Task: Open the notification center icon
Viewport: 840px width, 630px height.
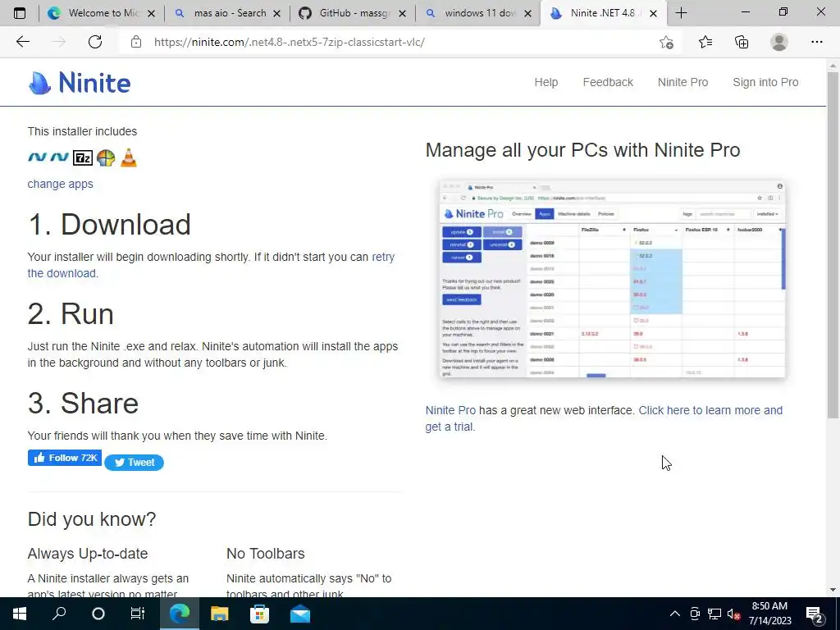Action: coord(815,614)
